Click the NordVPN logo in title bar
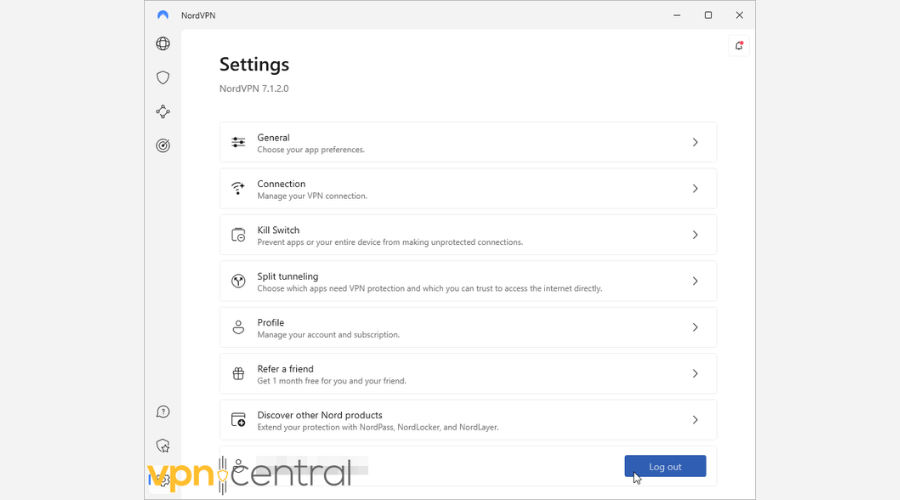Screen dimensions: 900x500 tap(163, 15)
